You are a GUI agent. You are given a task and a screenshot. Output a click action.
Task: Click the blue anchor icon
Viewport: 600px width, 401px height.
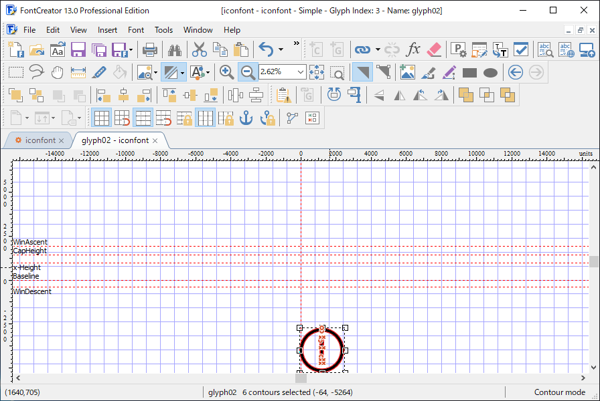click(246, 118)
